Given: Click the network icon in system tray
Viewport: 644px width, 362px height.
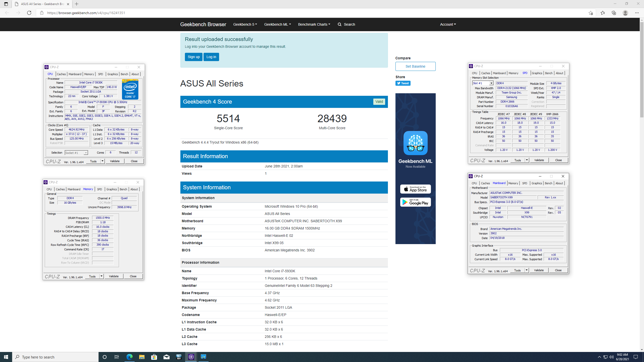Looking at the screenshot, I should pos(606,357).
